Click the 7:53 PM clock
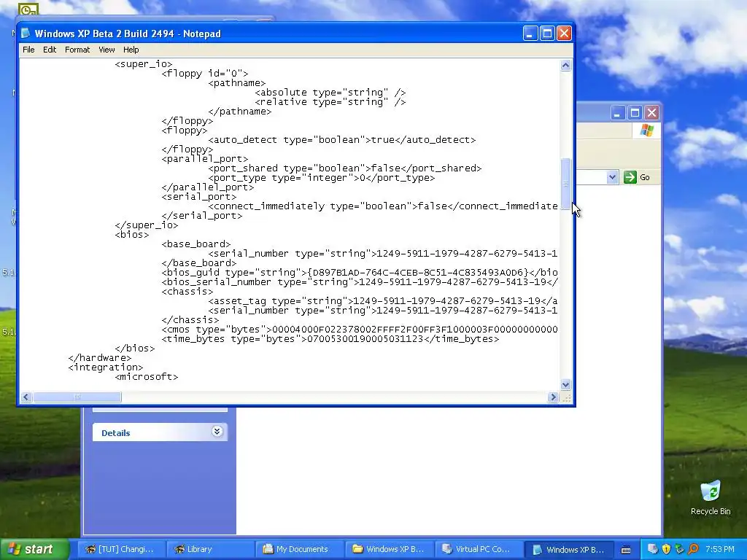This screenshot has height=560, width=747. coord(720,549)
